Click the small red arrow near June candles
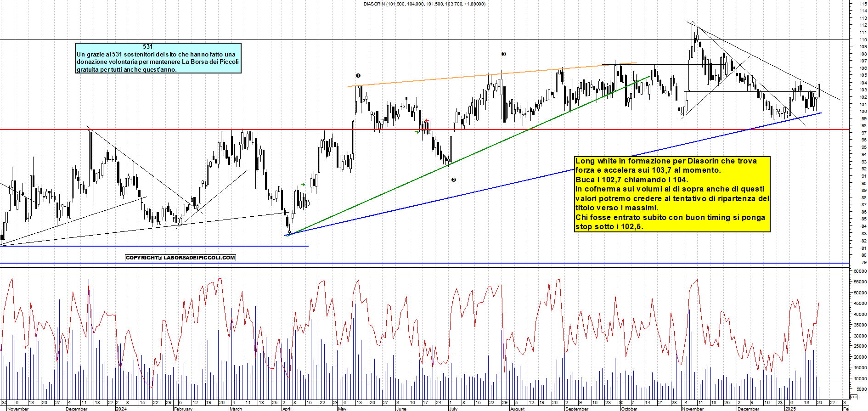The height and width of the screenshot is (411, 868). pos(427,121)
